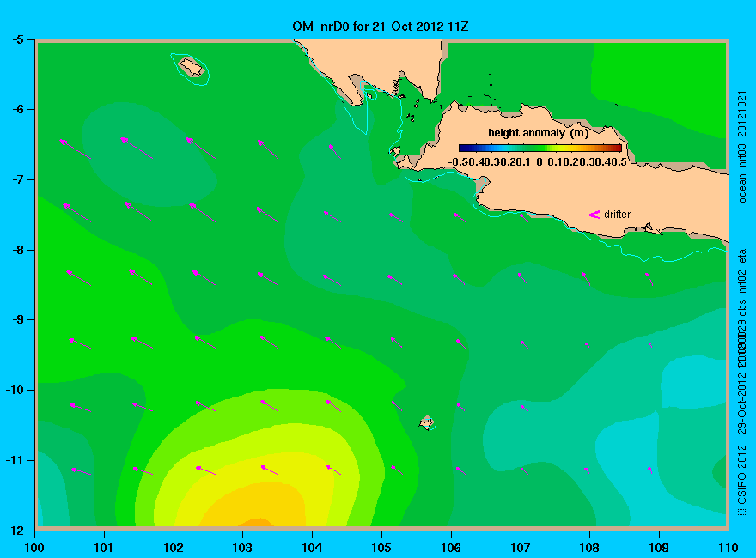This screenshot has width=756, height=558.
Task: Click the x-axis label "110"
Action: 729,548
